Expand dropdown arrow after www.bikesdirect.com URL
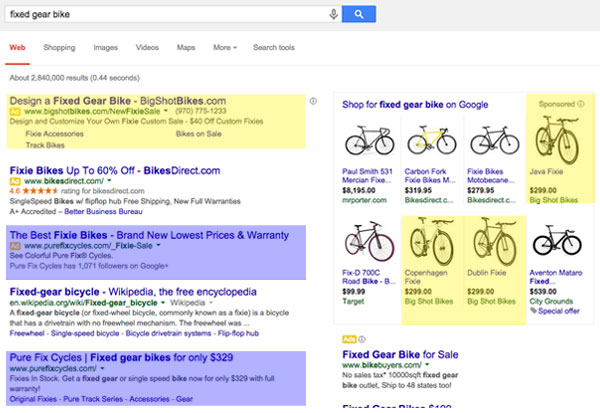This screenshot has width=600, height=413. click(x=109, y=180)
